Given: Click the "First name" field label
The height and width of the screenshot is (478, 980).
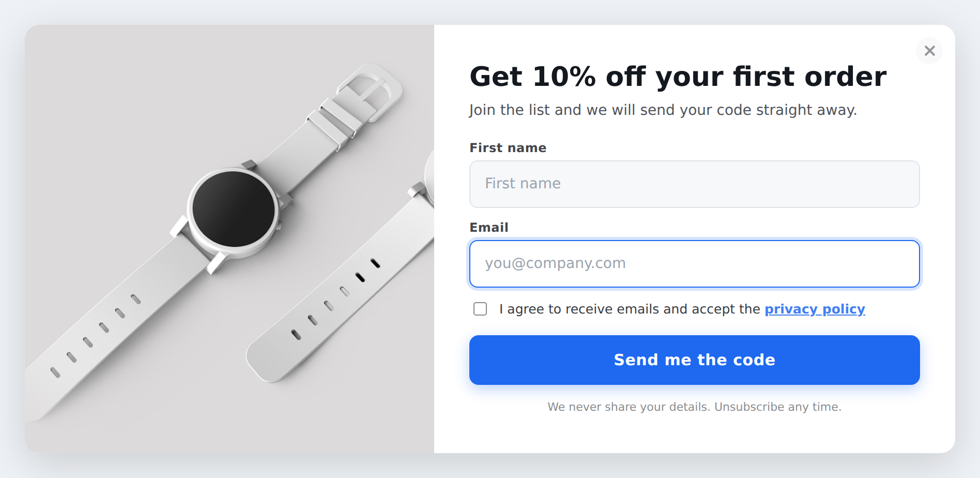Looking at the screenshot, I should (508, 148).
